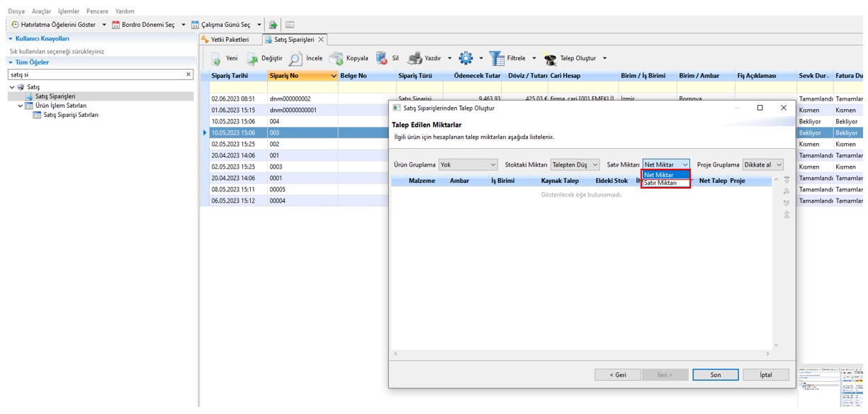Open the Stoktaki Miktarı dropdown

click(x=575, y=164)
